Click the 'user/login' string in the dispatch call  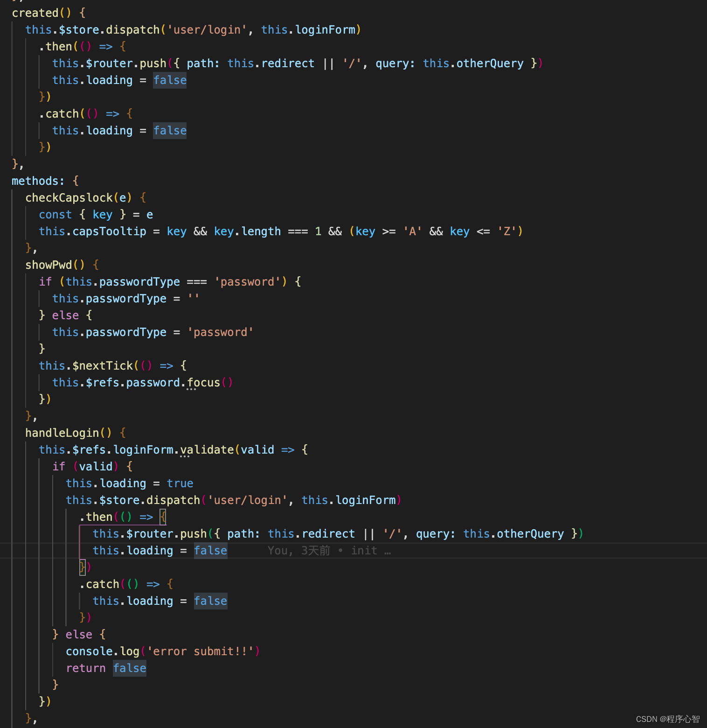207,29
